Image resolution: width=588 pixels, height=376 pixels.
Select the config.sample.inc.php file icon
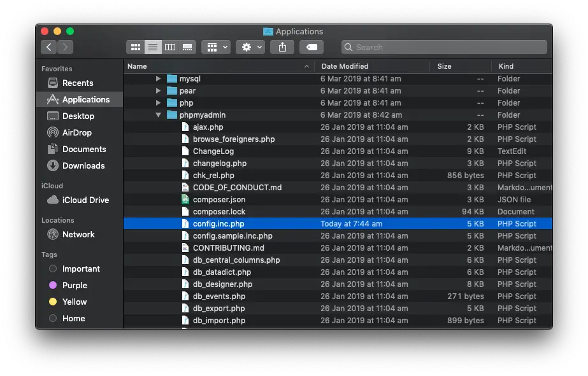pyautogui.click(x=185, y=235)
